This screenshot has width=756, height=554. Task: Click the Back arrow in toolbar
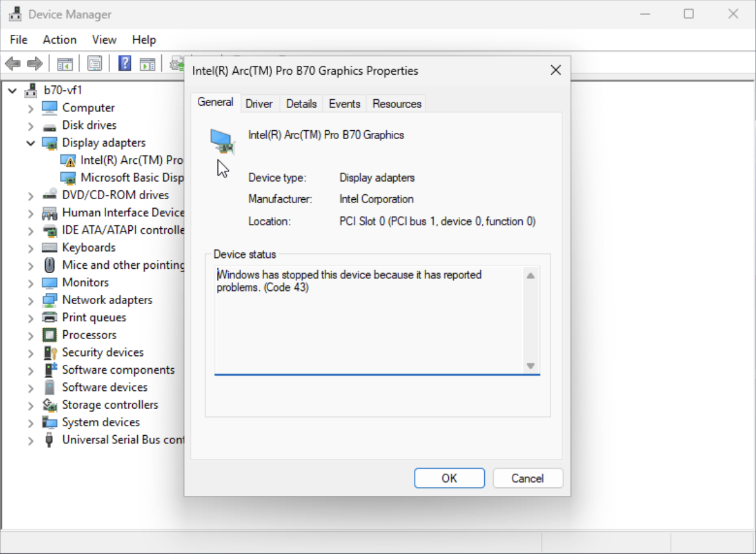click(x=13, y=64)
